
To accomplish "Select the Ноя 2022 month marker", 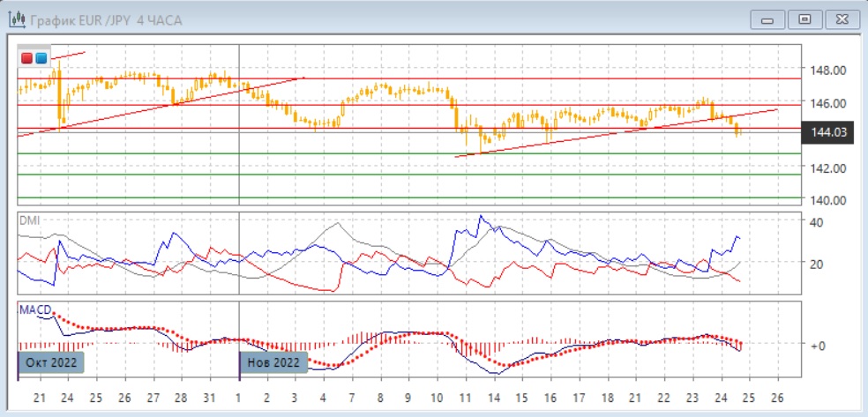I will (273, 362).
